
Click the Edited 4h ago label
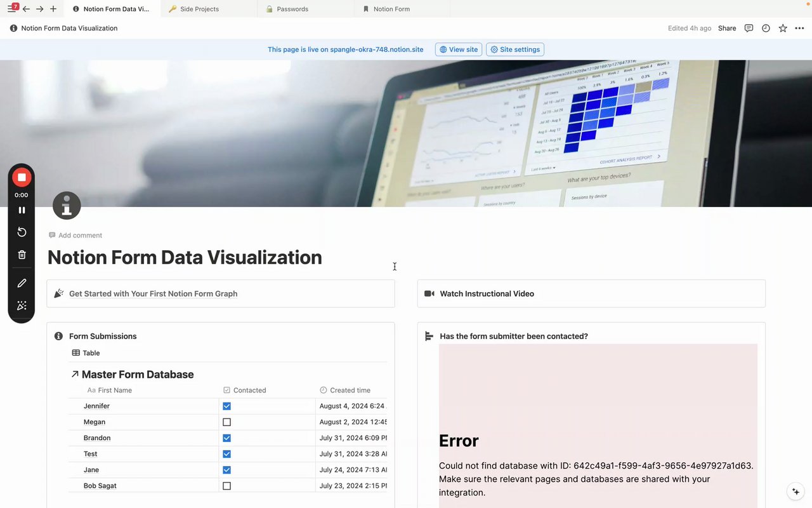(x=690, y=28)
